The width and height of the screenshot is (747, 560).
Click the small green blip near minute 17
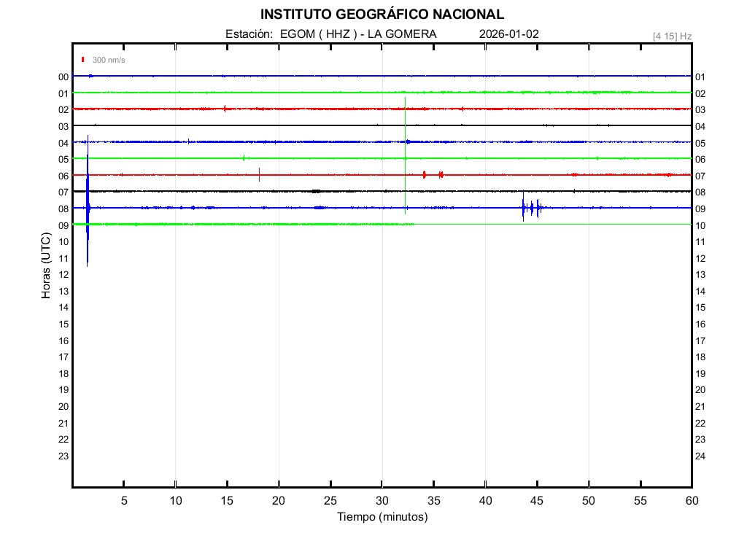click(244, 157)
